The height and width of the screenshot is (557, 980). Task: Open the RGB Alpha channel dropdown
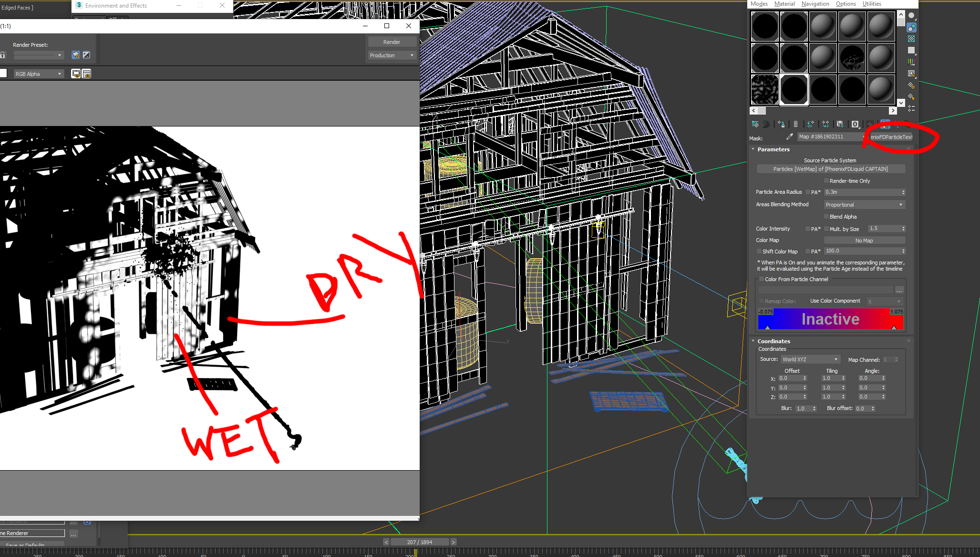[x=39, y=74]
